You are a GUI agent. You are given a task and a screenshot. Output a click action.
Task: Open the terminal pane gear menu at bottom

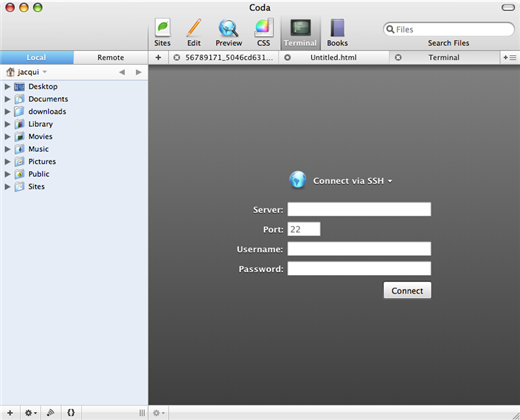(x=159, y=413)
